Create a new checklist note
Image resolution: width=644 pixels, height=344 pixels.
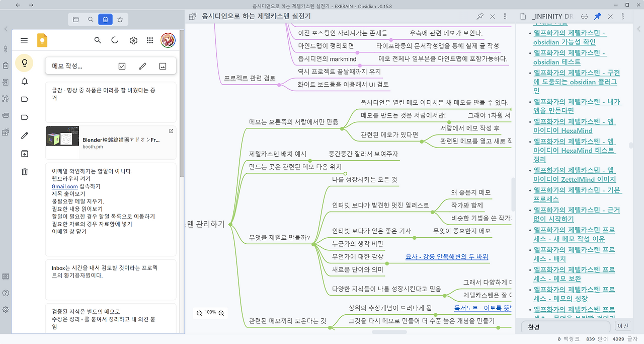pyautogui.click(x=122, y=66)
